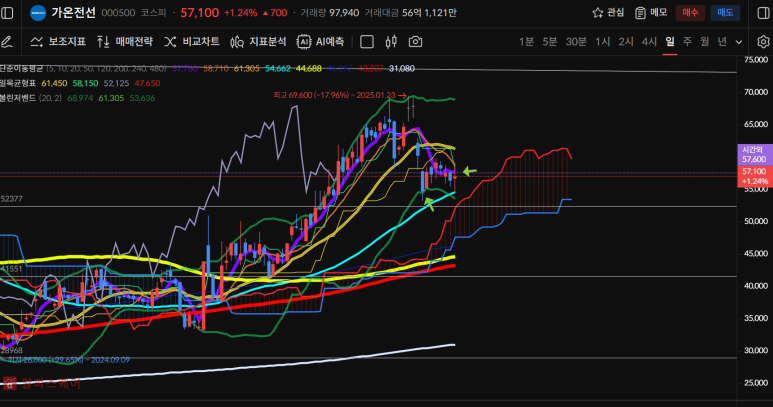Click 거래대금 56억 1,121만 value
The image size is (773, 407).
429,13
